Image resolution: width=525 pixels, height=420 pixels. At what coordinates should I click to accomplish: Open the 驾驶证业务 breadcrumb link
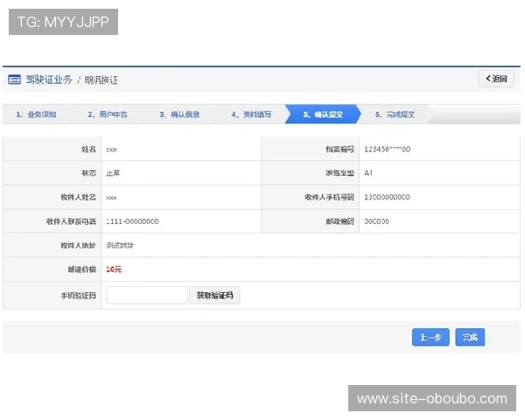(49, 80)
